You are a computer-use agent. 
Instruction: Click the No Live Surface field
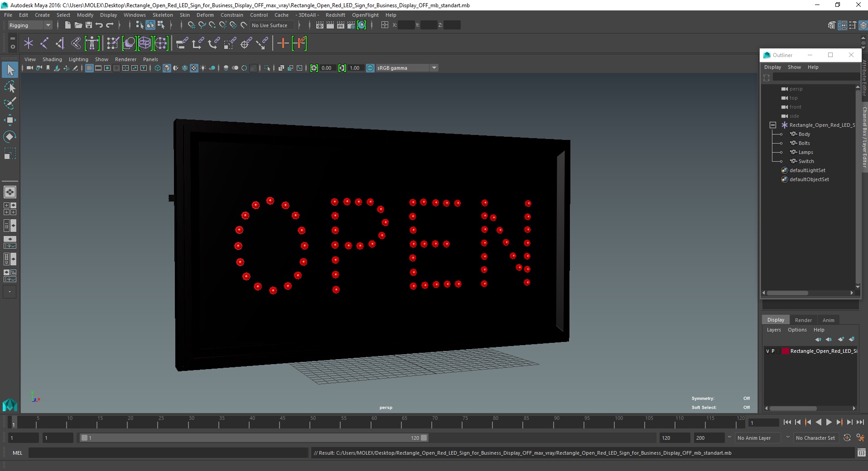(272, 25)
